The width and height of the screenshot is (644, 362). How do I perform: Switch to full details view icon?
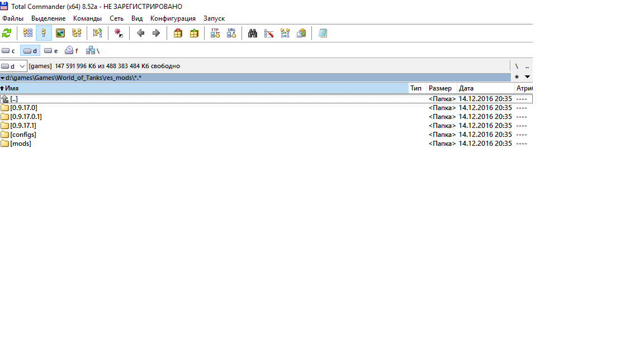[x=44, y=34]
